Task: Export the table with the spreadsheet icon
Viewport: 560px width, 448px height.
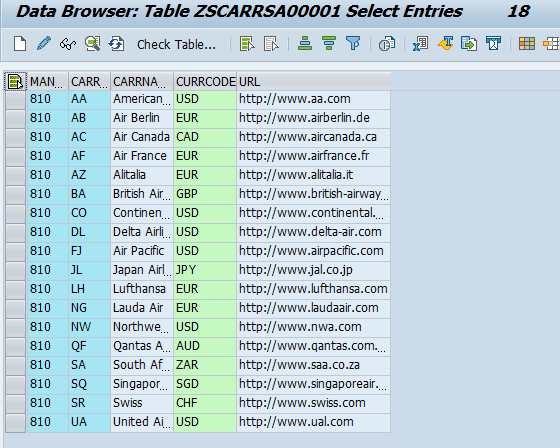Action: pos(420,44)
